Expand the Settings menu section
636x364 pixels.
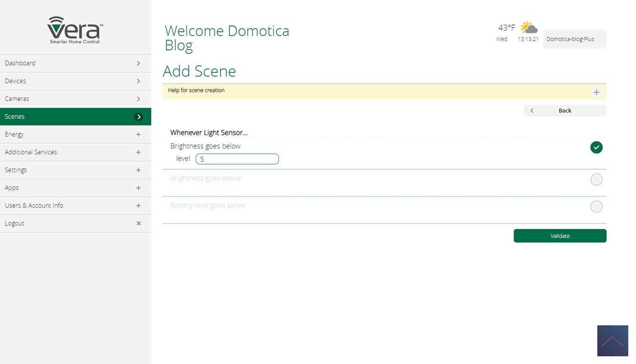click(138, 170)
